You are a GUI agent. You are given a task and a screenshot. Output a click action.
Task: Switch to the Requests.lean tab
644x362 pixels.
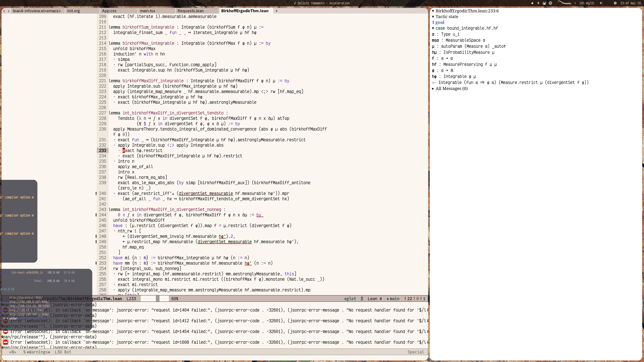tap(190, 11)
